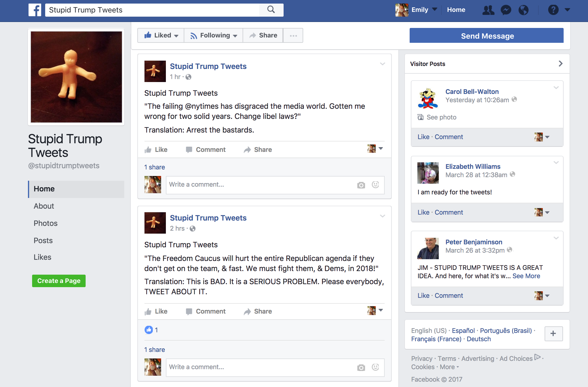Expand the Visitor Posts chevron
The image size is (588, 387).
pyautogui.click(x=560, y=64)
